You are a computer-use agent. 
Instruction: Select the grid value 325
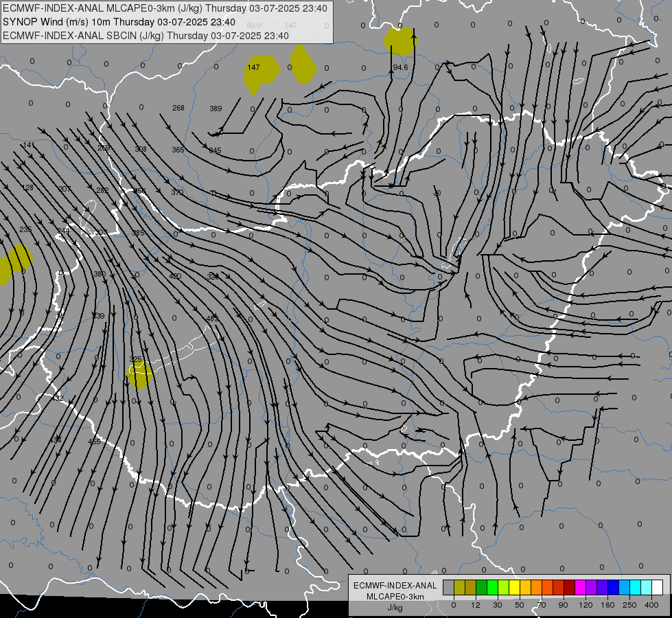tap(135, 359)
